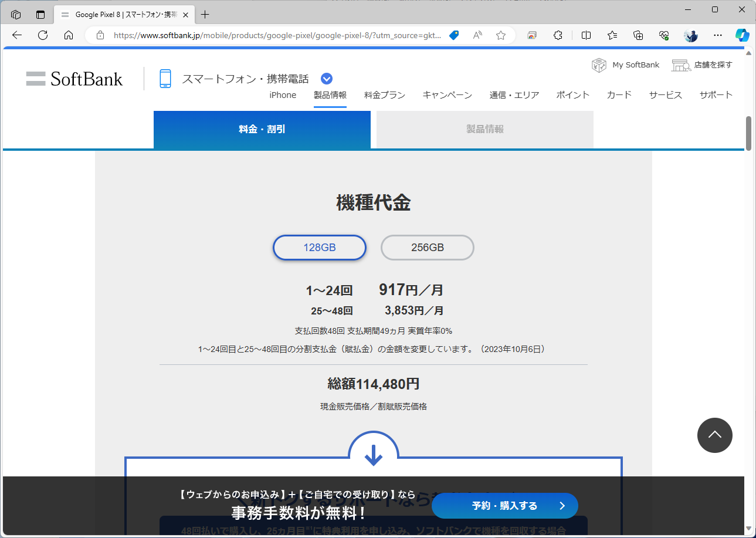Select the 256GB storage option
756x538 pixels.
pos(427,247)
